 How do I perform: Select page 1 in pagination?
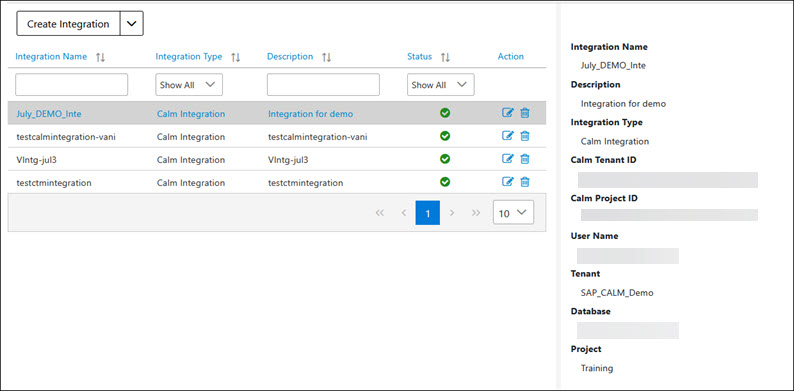(x=428, y=213)
